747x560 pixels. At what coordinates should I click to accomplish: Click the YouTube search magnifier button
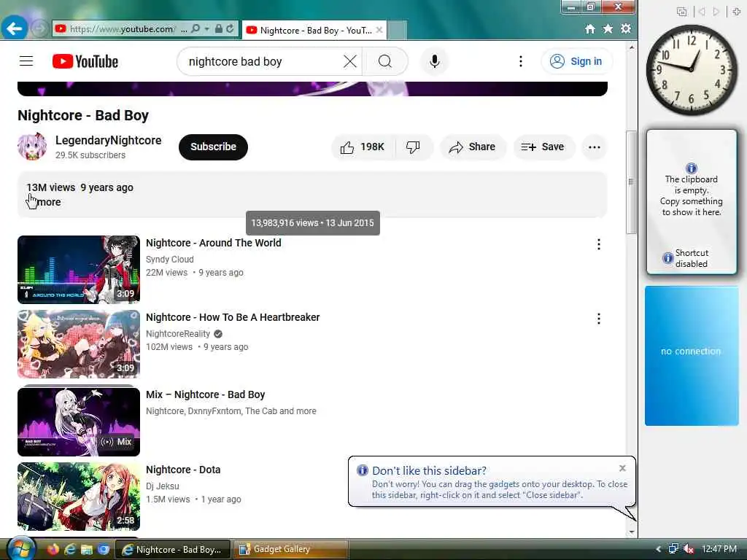[385, 61]
